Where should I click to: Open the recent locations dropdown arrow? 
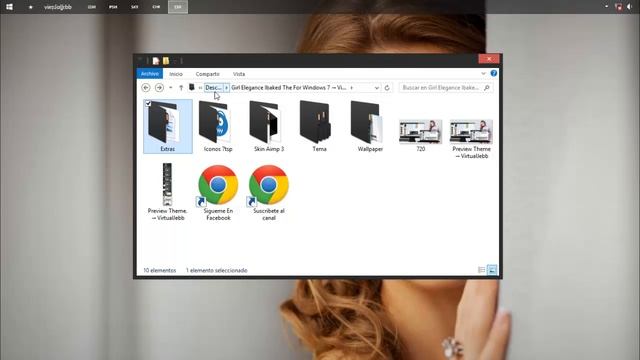171,88
